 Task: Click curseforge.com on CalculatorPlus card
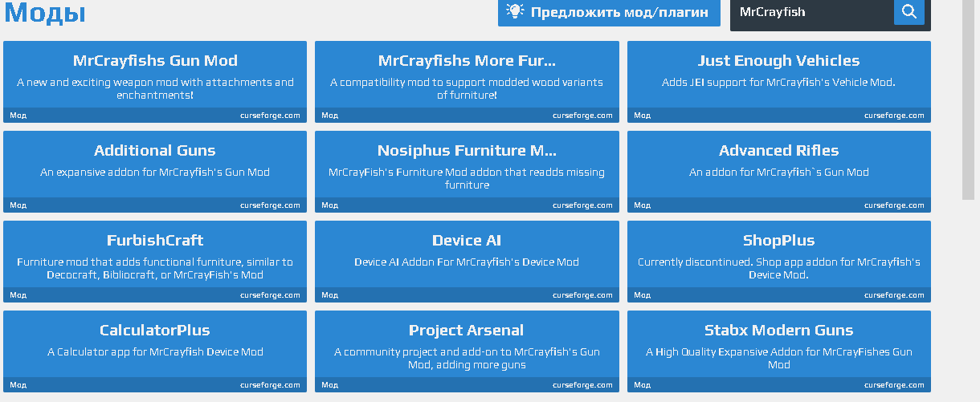[270, 385]
